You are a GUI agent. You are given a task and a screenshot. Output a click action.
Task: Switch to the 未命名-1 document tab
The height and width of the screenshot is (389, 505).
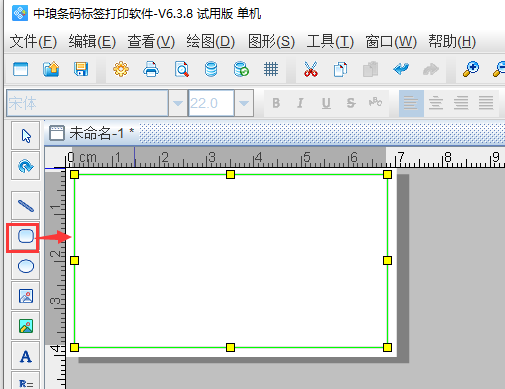[92, 133]
